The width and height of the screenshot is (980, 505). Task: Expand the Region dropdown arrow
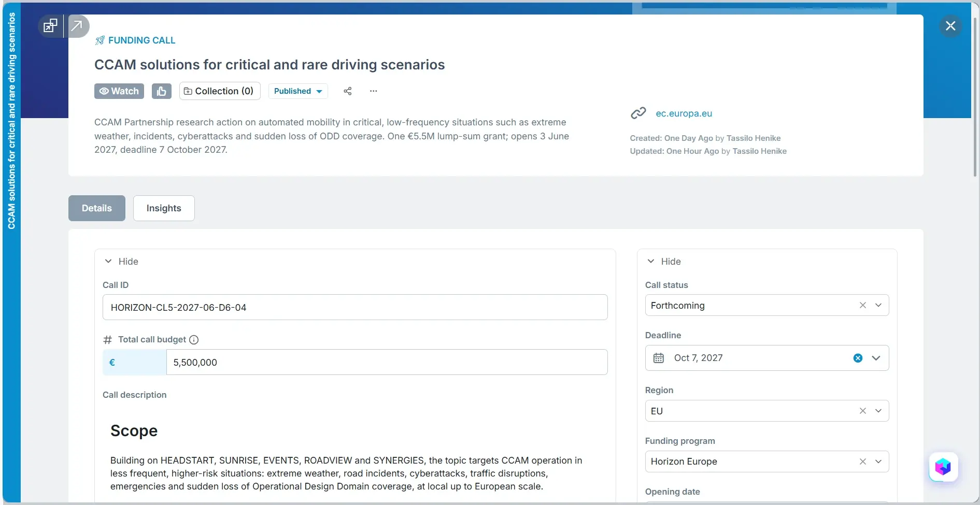coord(878,411)
